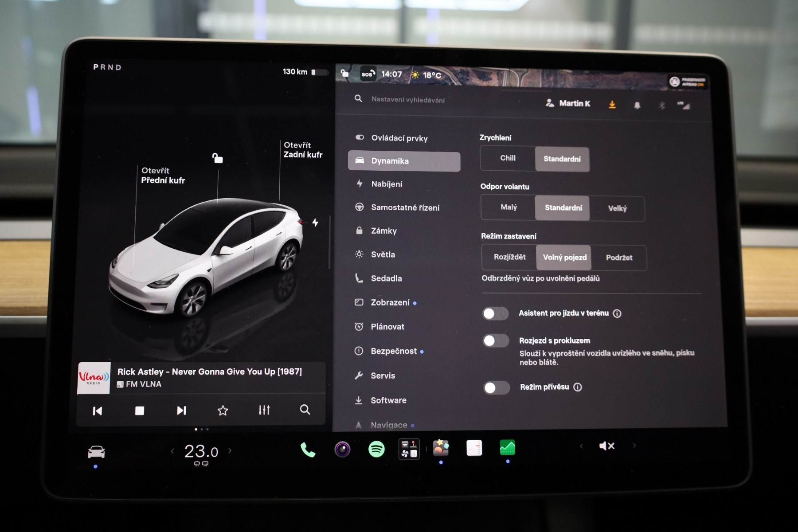Open the phone app icon

(308, 450)
